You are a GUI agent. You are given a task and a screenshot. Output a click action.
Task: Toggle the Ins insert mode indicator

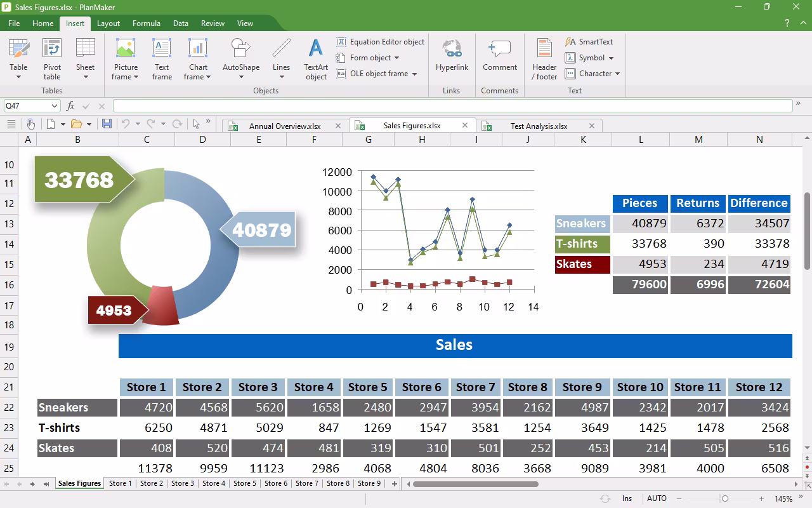tap(627, 498)
